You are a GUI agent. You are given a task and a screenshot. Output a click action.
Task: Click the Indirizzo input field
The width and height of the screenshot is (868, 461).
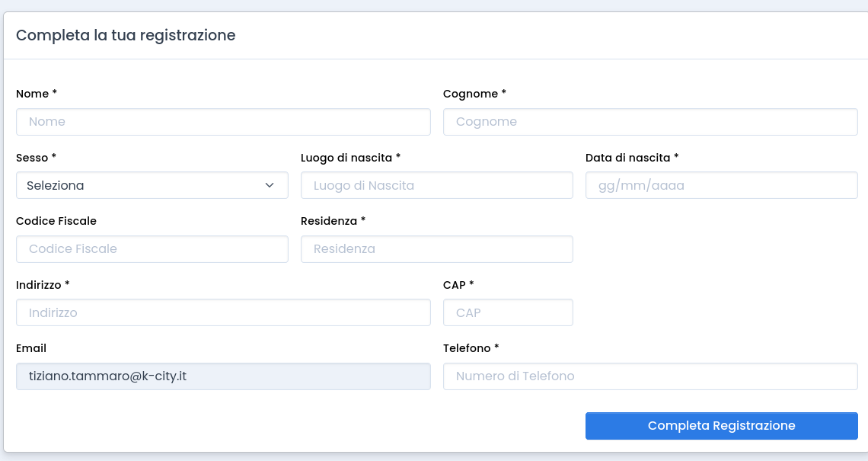[x=223, y=312]
